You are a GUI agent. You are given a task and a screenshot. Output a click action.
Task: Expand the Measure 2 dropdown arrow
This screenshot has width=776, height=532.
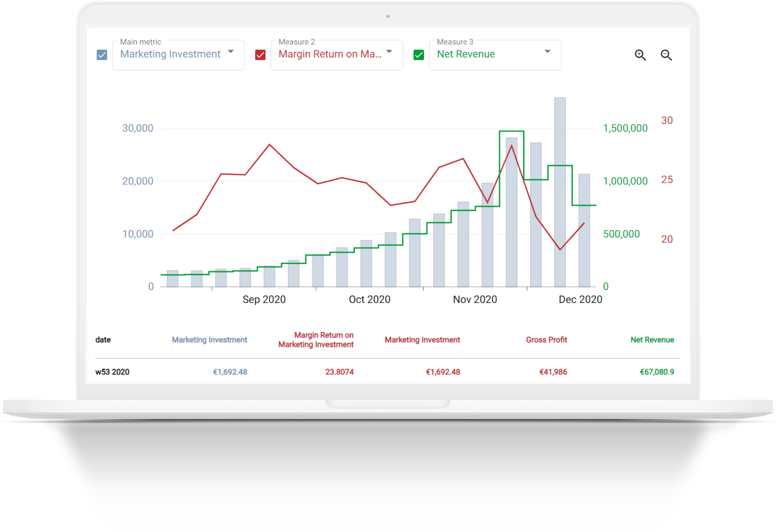point(389,52)
